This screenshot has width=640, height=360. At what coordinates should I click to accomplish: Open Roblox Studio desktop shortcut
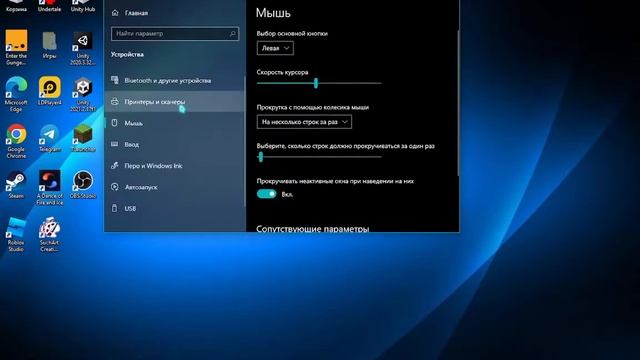click(x=16, y=234)
